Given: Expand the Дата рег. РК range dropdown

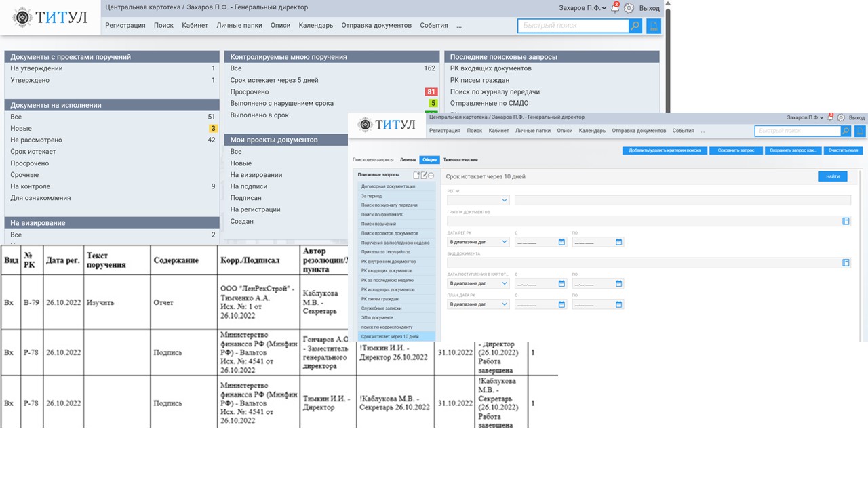Looking at the screenshot, I should [x=505, y=242].
